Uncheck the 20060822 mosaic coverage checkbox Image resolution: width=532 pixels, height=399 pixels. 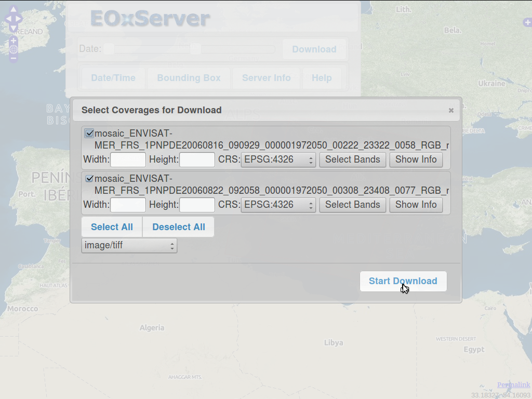(89, 179)
